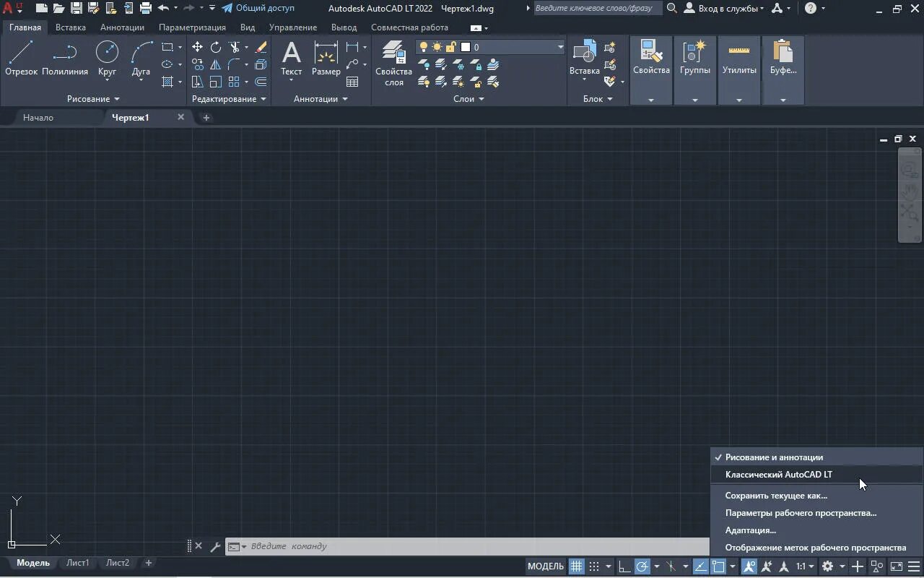Open the workspace switching gear icon

tap(828, 566)
